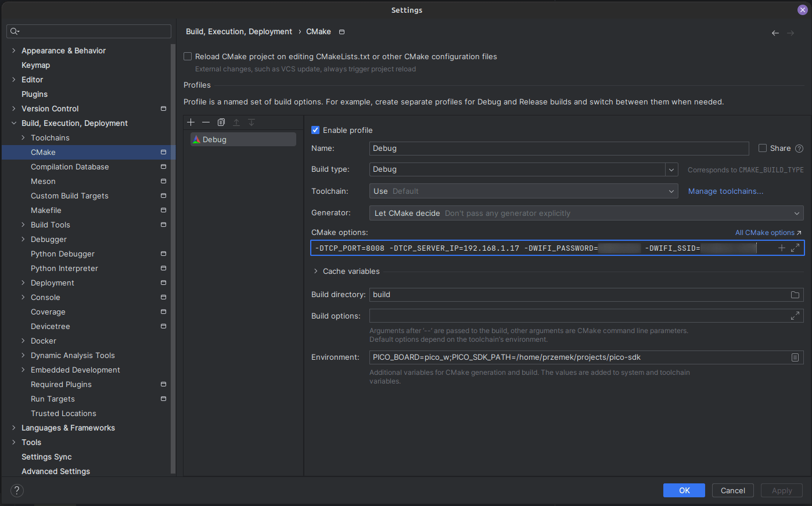Open Advanced Settings page
Image resolution: width=812 pixels, height=506 pixels.
coord(56,471)
